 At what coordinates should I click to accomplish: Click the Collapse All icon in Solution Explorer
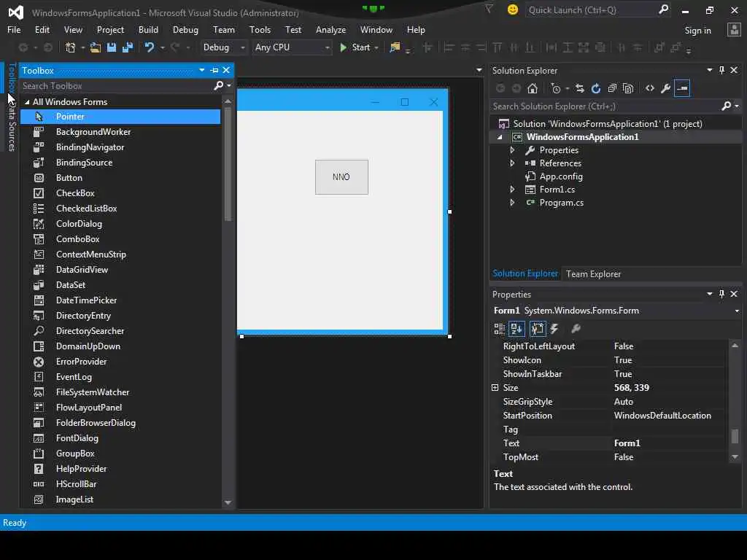pos(612,88)
